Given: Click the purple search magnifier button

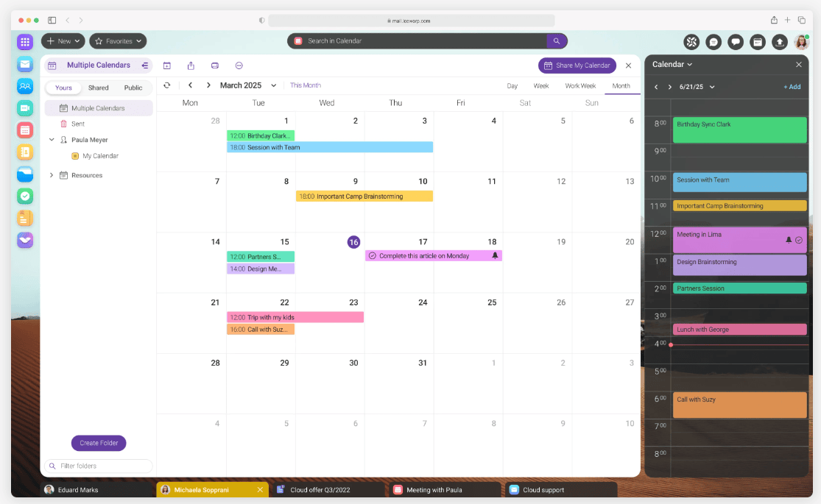Looking at the screenshot, I should point(557,41).
